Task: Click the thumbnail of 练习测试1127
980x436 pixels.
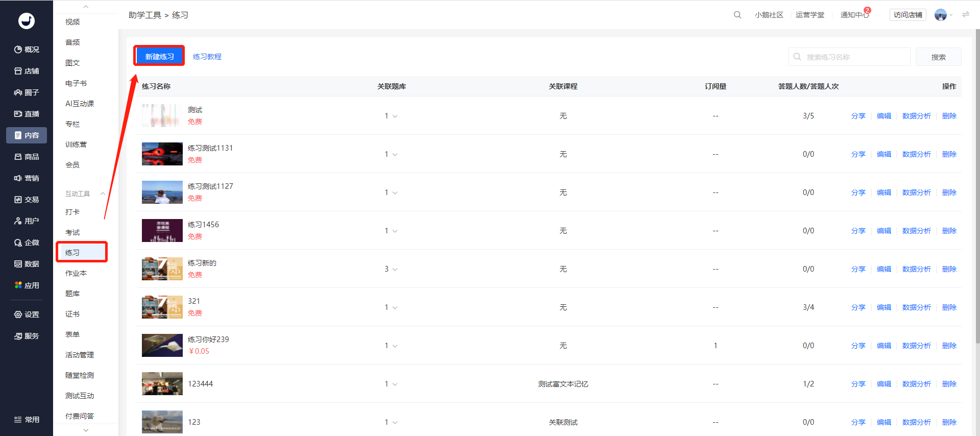Action: (x=162, y=192)
